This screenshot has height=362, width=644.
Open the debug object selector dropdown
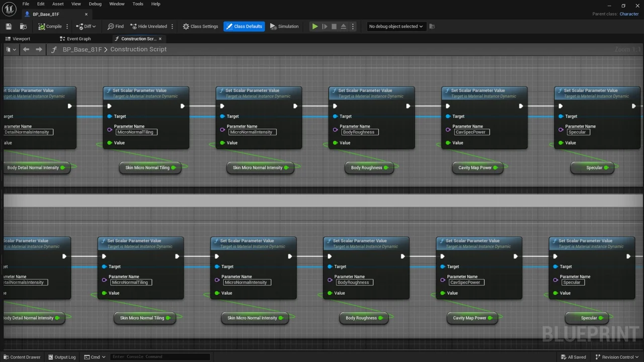click(395, 26)
